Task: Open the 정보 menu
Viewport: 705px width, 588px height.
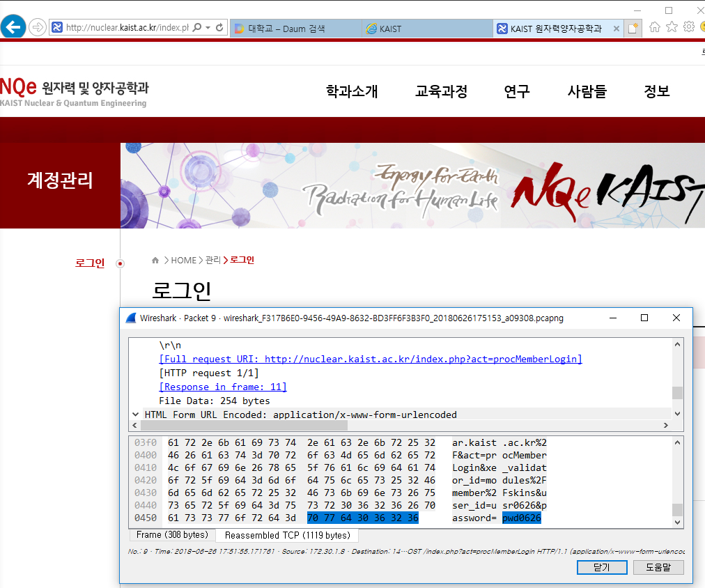Action: click(x=657, y=91)
